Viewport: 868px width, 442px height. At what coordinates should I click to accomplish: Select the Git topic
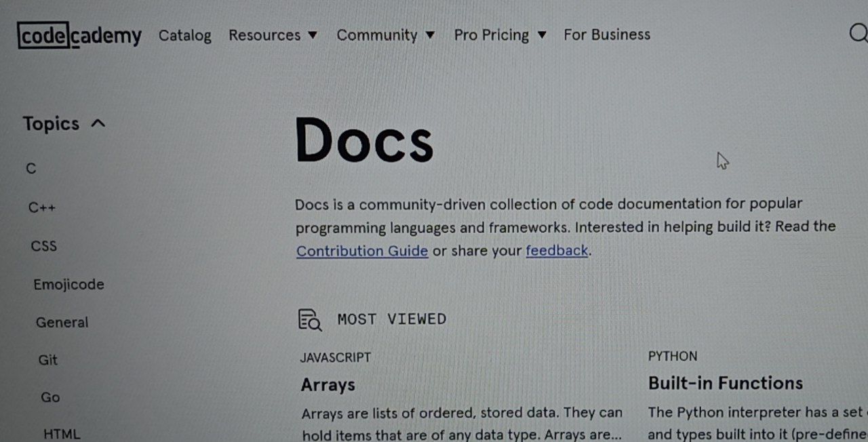click(48, 360)
